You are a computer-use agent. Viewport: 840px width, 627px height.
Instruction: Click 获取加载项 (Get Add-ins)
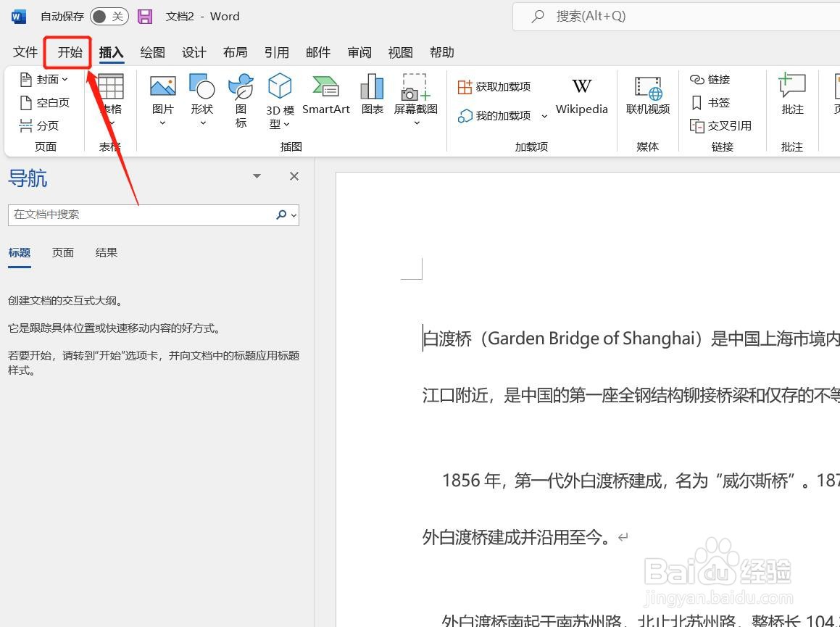pyautogui.click(x=494, y=87)
